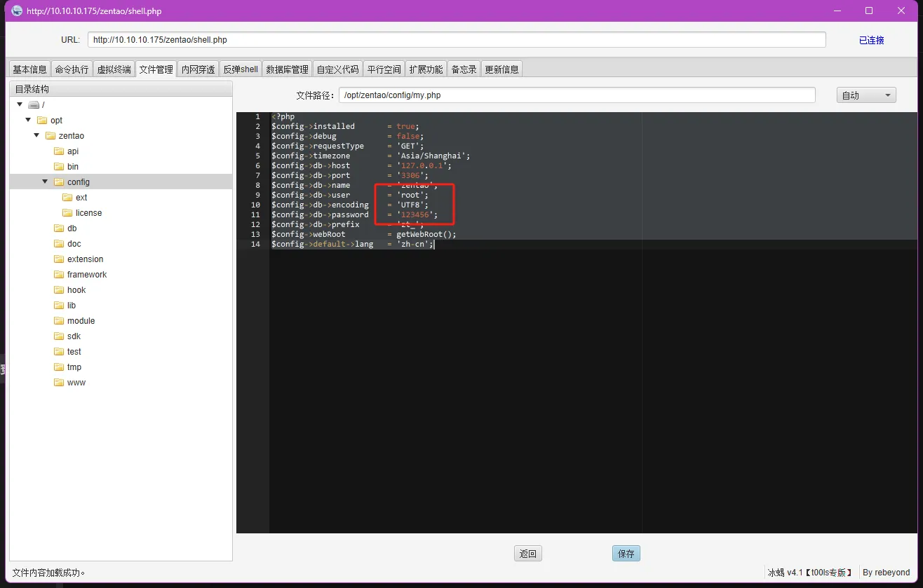The height and width of the screenshot is (588, 923).
Task: Switch to the 平行空间 tab
Action: tap(384, 69)
